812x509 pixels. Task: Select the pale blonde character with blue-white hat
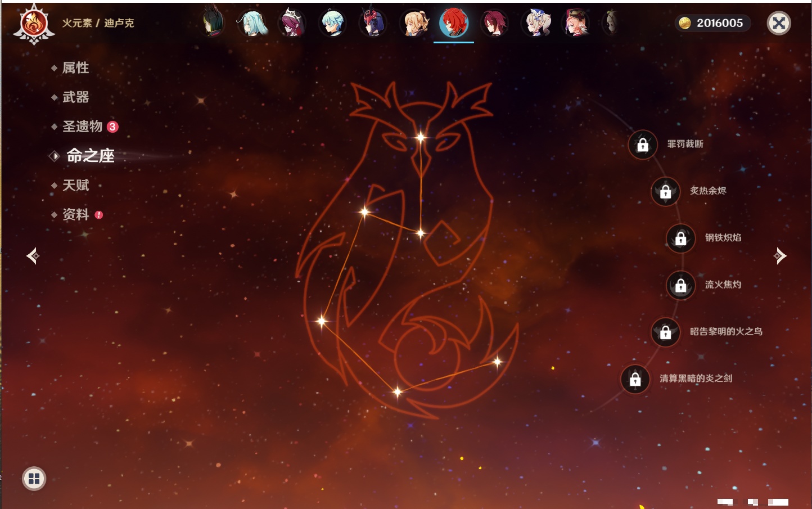[x=536, y=23]
